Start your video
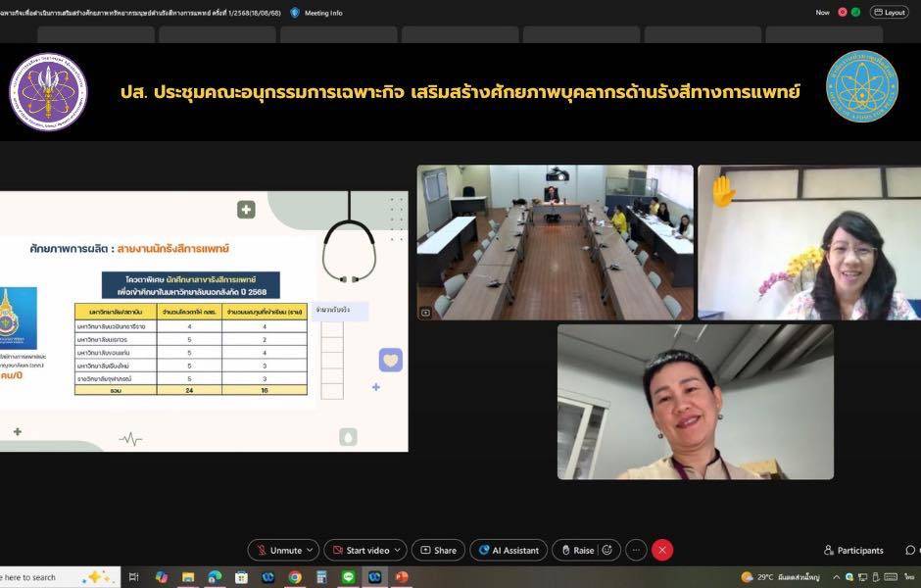921x588 pixels. click(360, 550)
